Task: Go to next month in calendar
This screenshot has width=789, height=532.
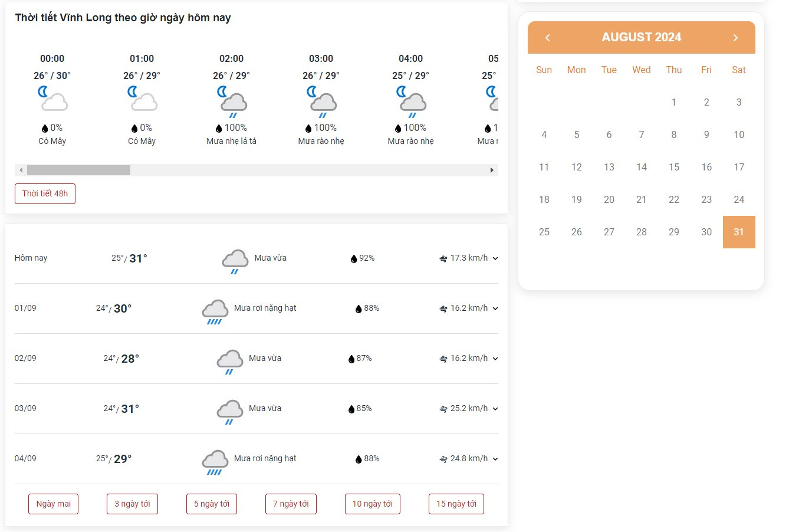Action: 735,38
